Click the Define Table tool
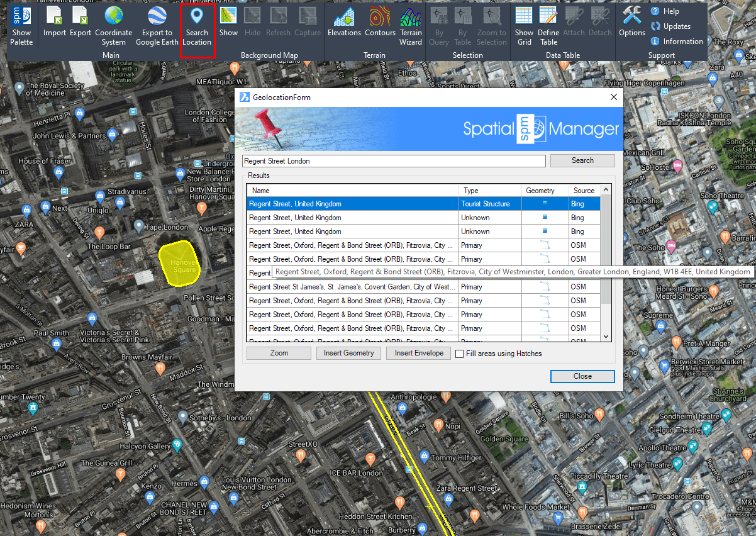756x536 pixels. click(548, 26)
